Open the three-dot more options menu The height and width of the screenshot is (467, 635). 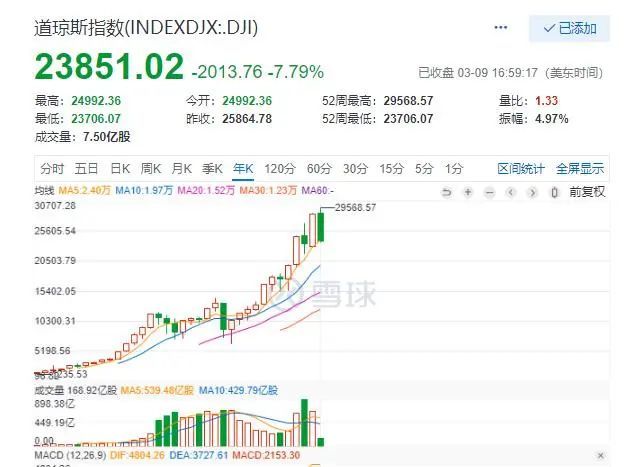[x=501, y=28]
